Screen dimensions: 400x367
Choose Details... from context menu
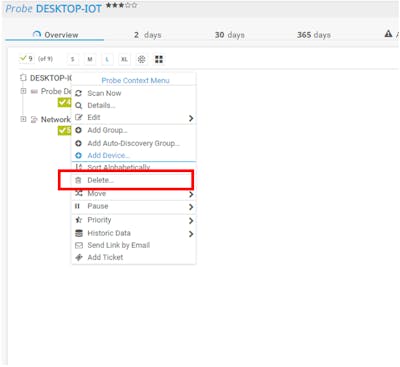(134, 106)
